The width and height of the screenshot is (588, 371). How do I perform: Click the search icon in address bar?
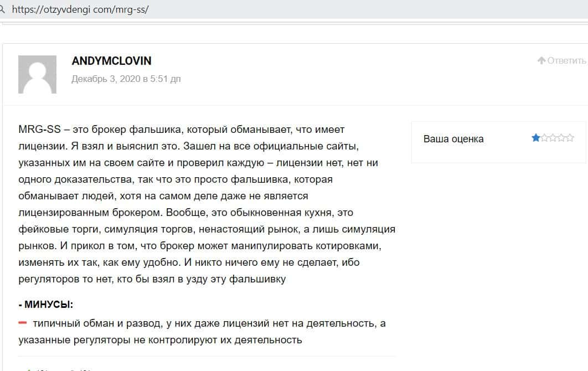click(2, 10)
